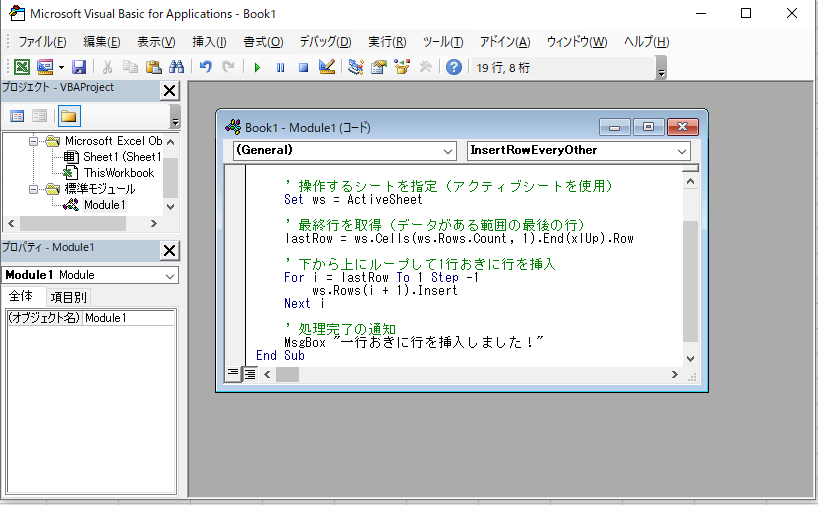Open Properties Window toolbar icon
Screen dimensions: 818x505
coord(379,67)
